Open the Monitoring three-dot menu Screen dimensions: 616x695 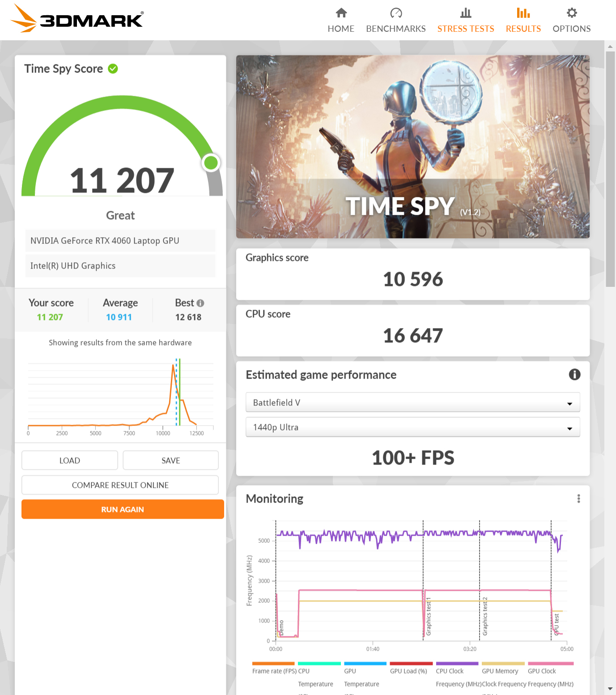point(578,499)
